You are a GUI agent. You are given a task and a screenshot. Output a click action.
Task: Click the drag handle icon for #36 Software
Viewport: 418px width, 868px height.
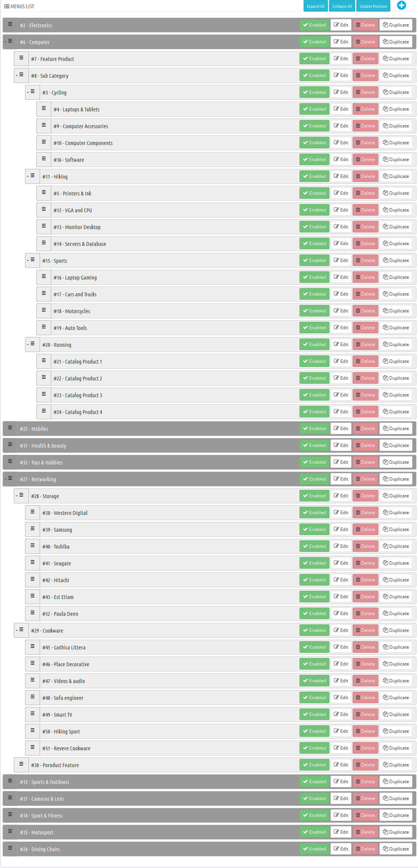(x=44, y=158)
